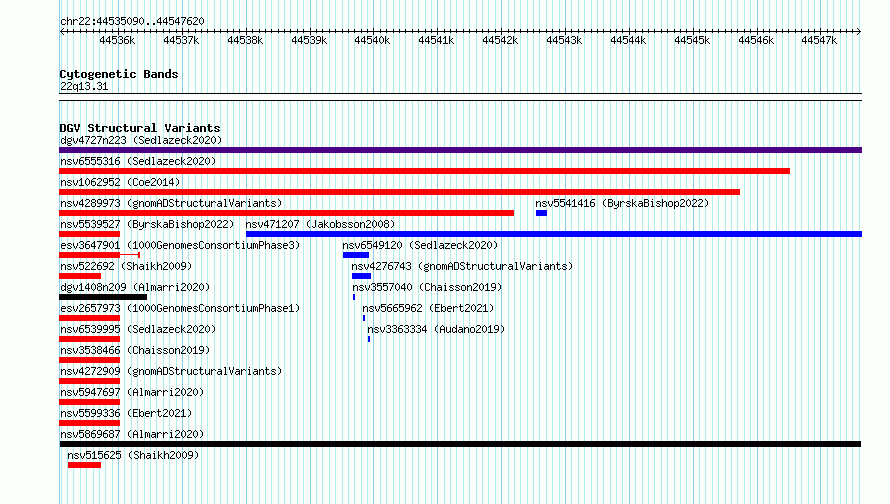Click the 44540k ruler position
The height and width of the screenshot is (504, 890).
pos(372,40)
